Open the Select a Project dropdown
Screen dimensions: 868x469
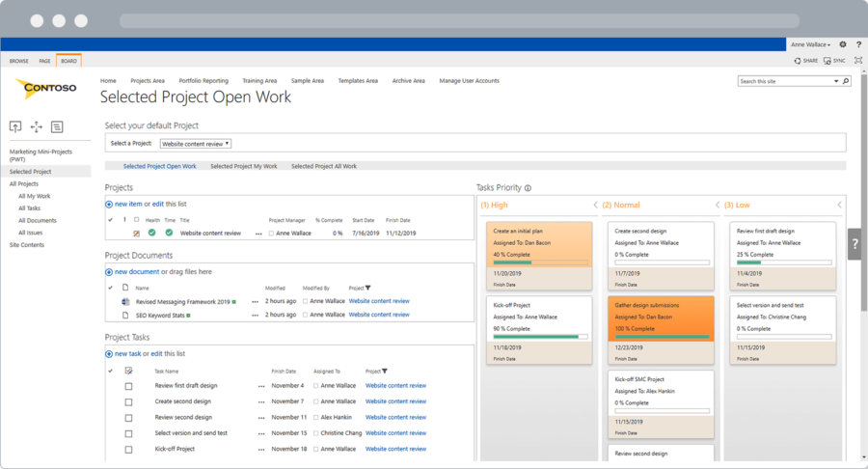click(x=196, y=143)
